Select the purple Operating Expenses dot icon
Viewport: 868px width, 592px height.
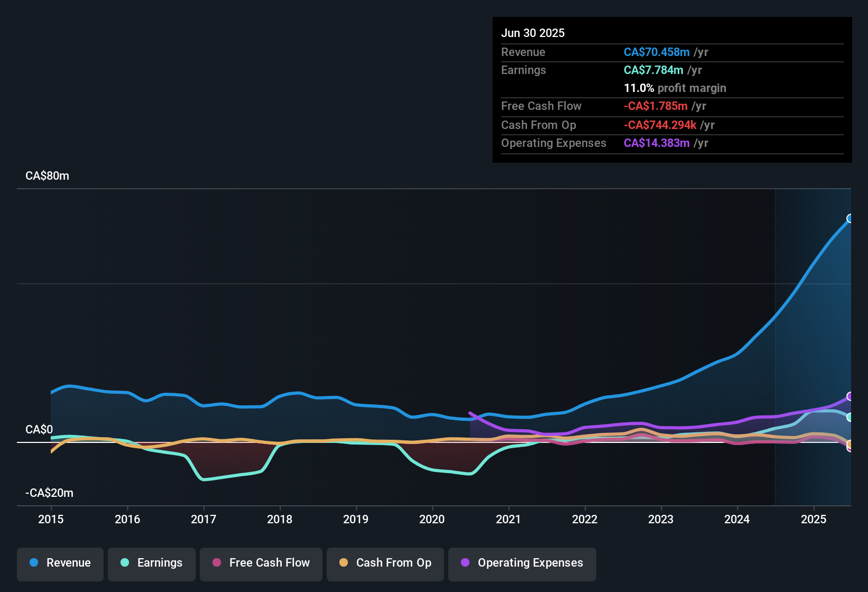pyautogui.click(x=464, y=563)
